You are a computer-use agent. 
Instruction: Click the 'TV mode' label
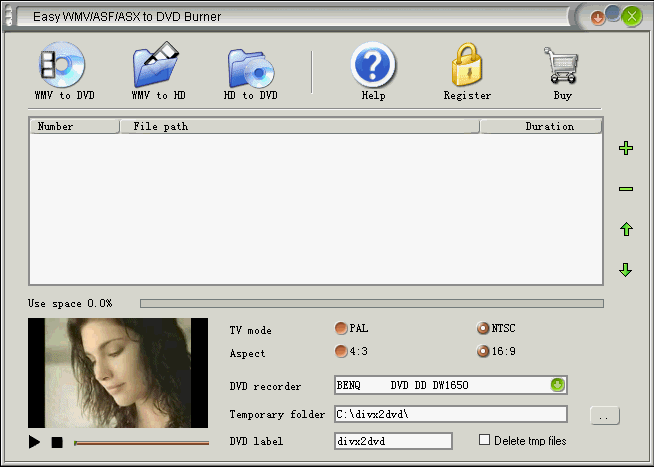251,330
